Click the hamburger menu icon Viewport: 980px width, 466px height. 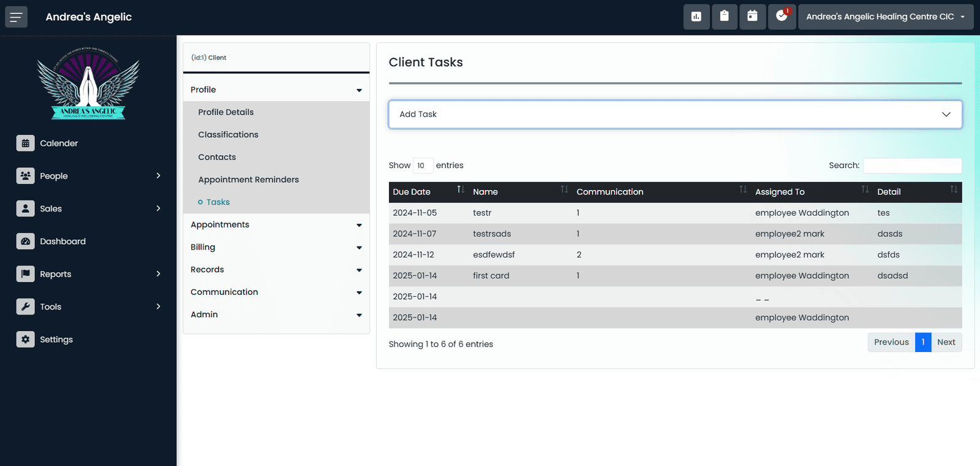coord(16,17)
